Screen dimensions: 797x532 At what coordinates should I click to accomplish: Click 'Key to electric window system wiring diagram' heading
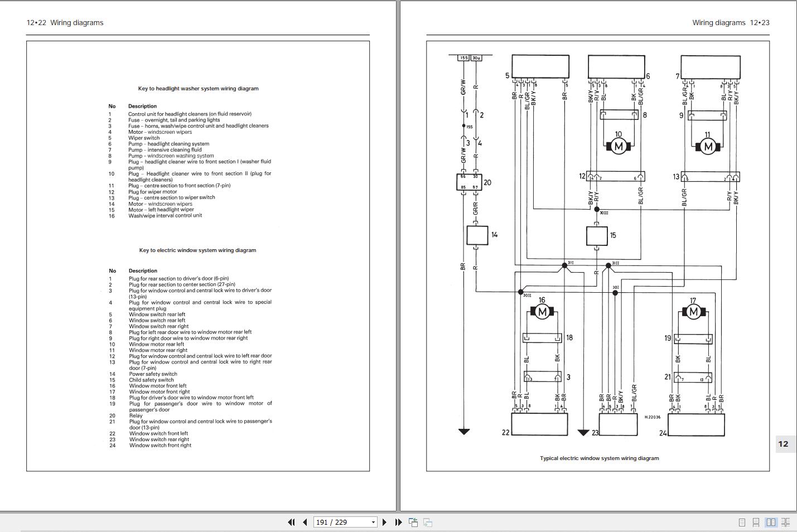pos(198,250)
